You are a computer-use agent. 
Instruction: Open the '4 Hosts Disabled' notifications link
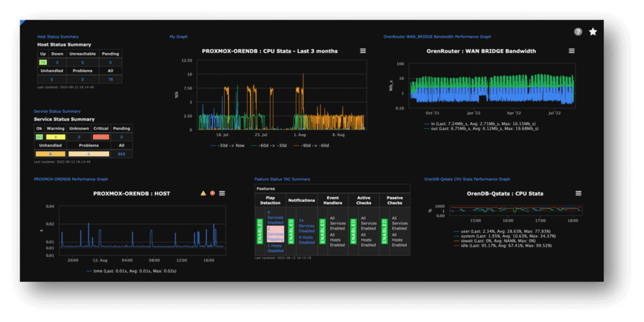tap(306, 240)
